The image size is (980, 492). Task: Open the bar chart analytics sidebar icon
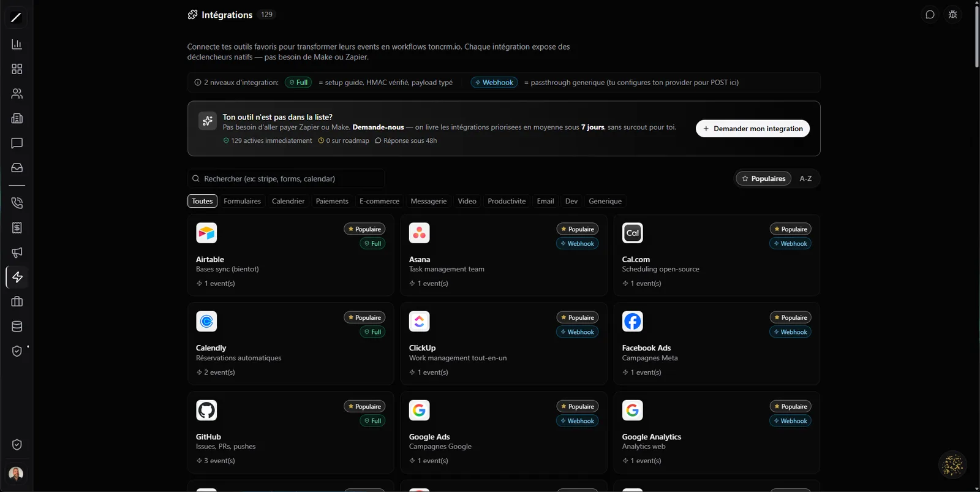tap(17, 44)
